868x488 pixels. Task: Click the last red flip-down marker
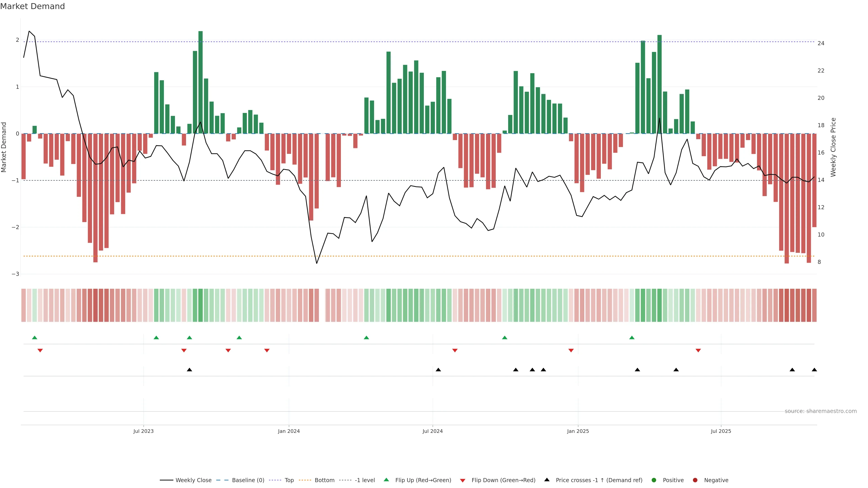[x=698, y=351]
